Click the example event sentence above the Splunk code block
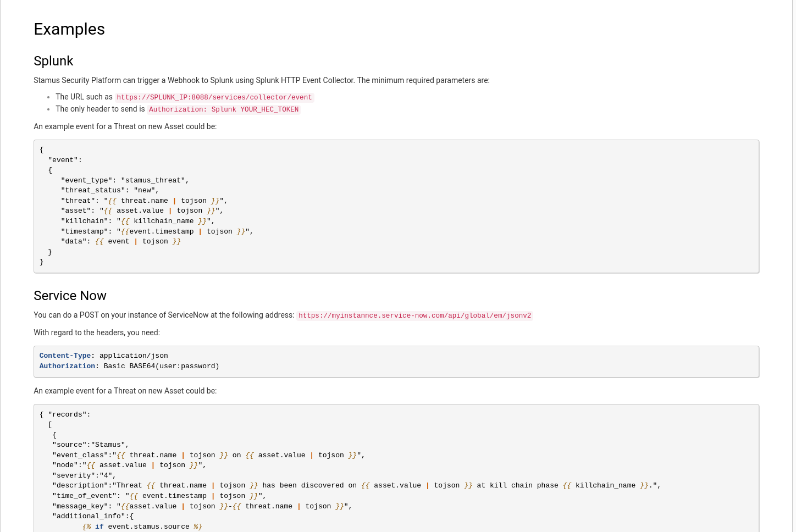 (125, 126)
